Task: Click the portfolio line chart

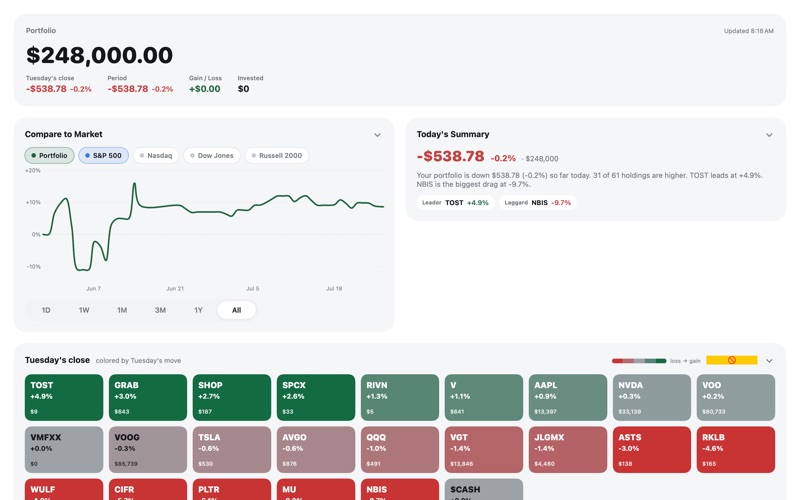Action: [213, 226]
